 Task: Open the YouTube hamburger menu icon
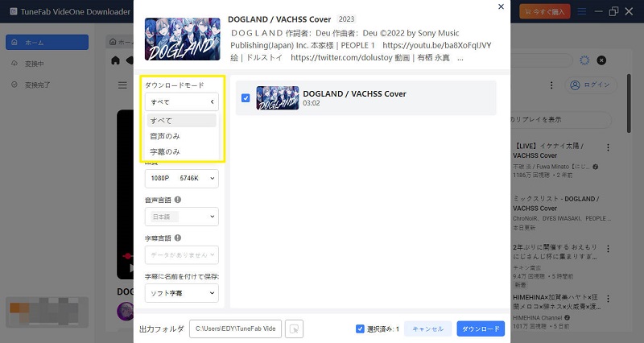pos(122,85)
